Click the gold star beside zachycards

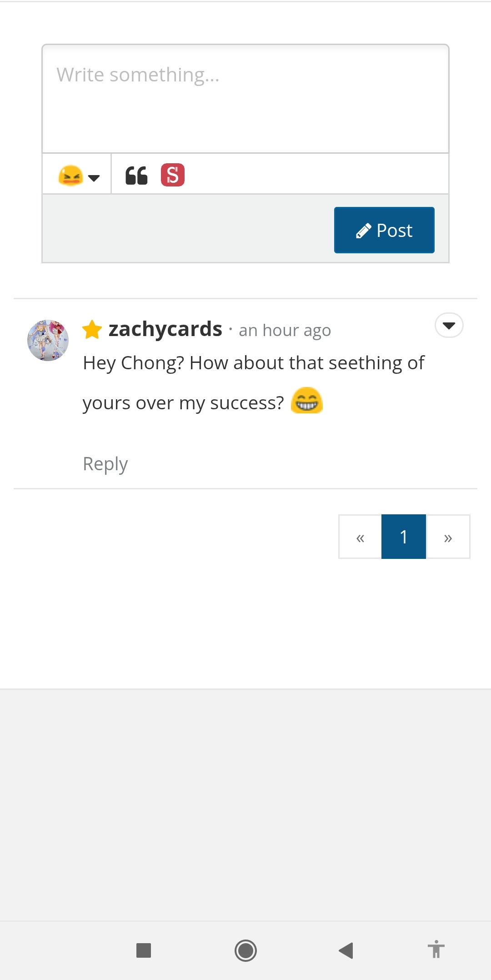92,330
